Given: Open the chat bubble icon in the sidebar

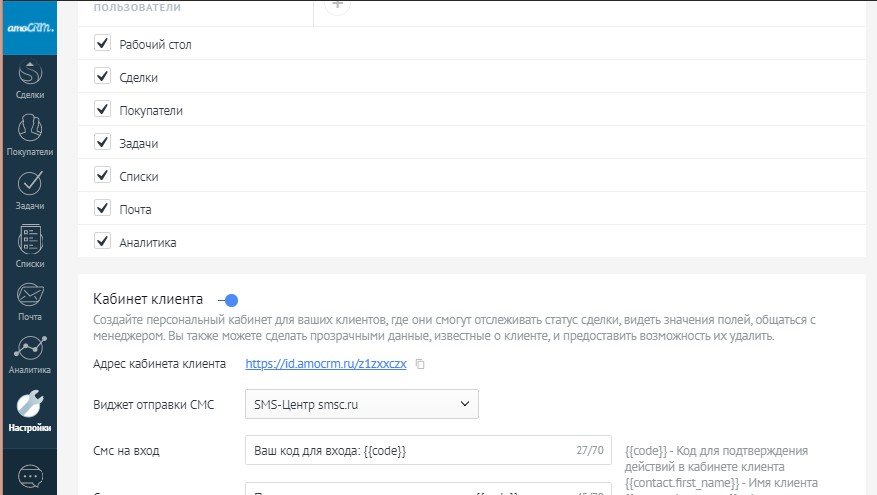Looking at the screenshot, I should 29,477.
